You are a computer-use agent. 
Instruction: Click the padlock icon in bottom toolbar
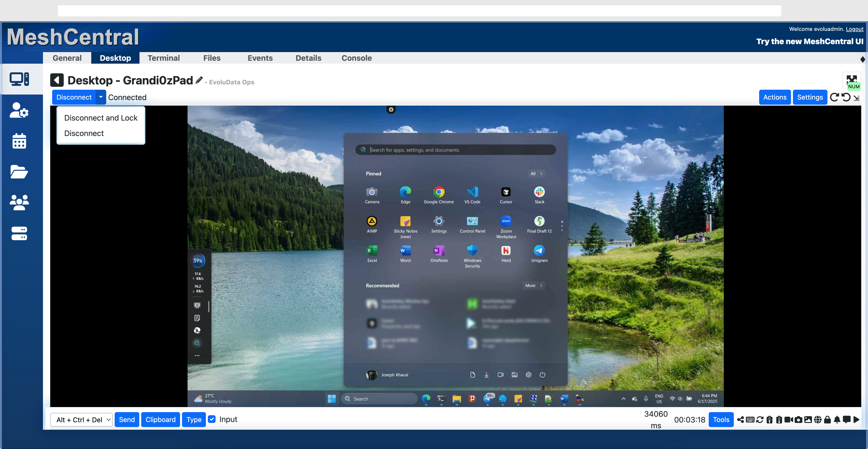pyautogui.click(x=827, y=420)
